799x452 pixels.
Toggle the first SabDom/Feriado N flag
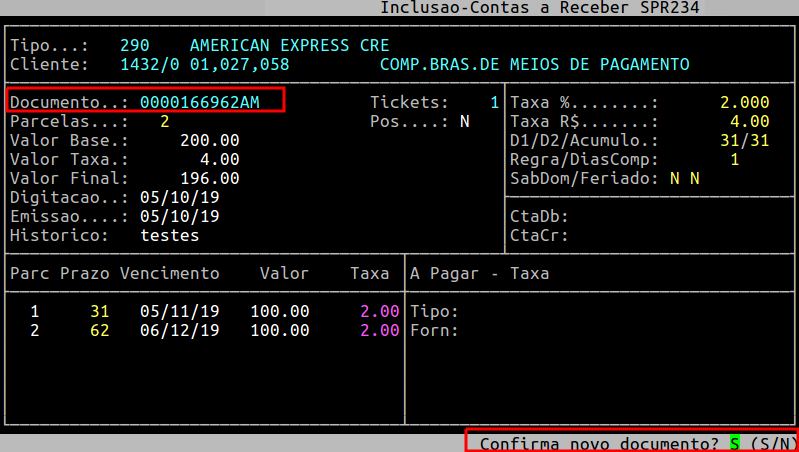[x=674, y=178]
